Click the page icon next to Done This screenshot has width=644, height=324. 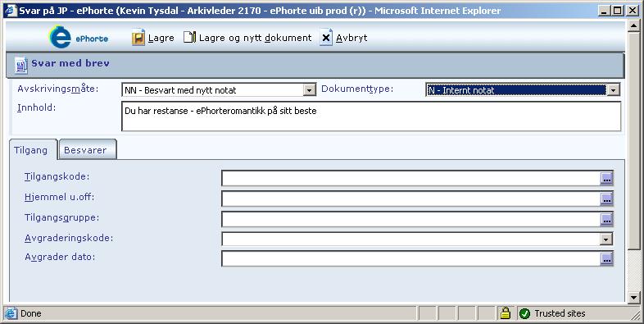(11, 313)
